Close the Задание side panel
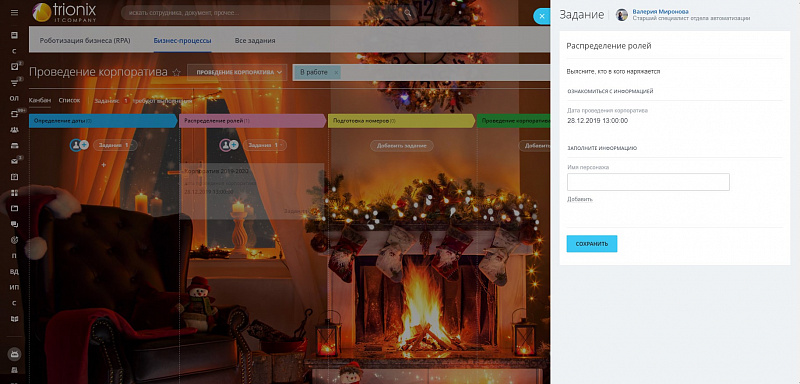 coord(541,16)
